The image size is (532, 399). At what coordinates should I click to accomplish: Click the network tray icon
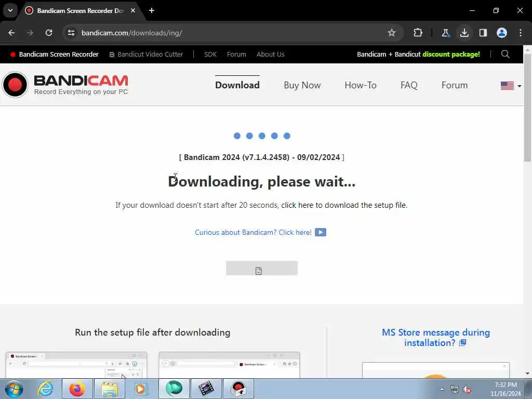click(454, 389)
